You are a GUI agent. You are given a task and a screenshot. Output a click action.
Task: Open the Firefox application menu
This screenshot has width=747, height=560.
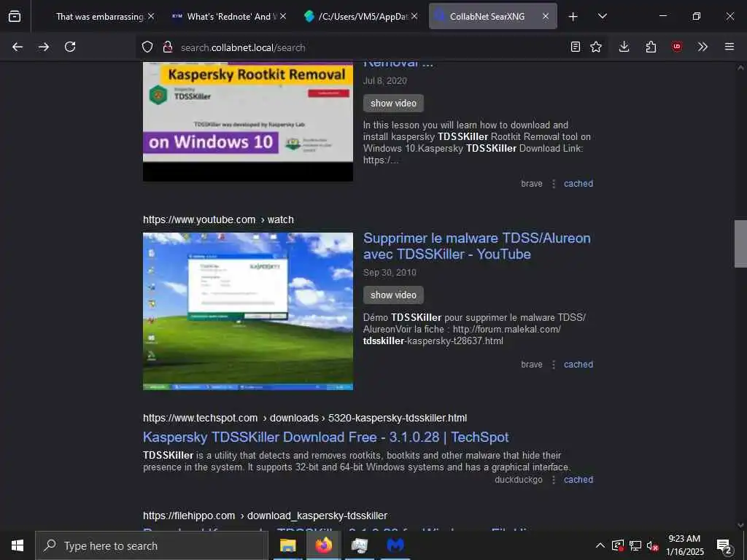729,47
